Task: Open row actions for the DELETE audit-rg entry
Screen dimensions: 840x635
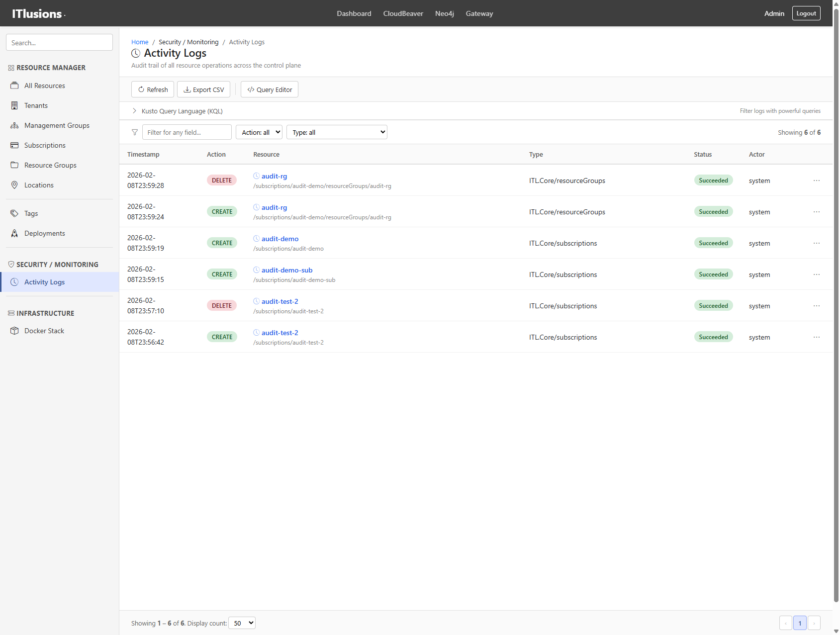Action: [816, 180]
